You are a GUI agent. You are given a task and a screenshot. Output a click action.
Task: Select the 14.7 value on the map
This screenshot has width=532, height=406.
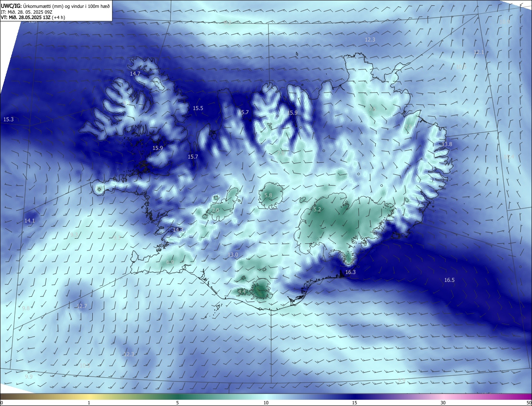click(135, 73)
